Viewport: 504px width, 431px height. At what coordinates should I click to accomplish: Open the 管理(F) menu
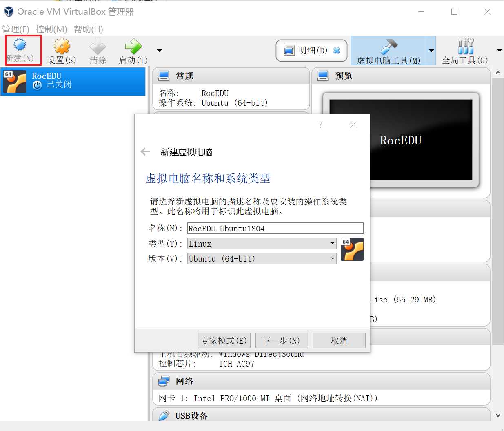(16, 29)
